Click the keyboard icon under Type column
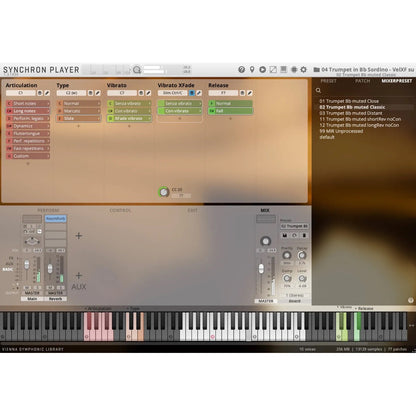Screen dimensions: 416x416 pyautogui.click(x=90, y=93)
